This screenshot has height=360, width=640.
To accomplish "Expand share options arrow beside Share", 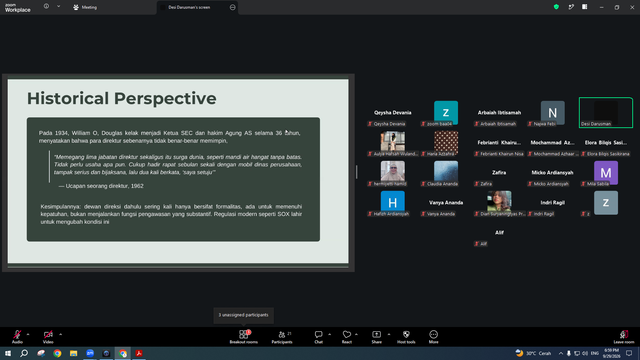I will 389,334.
